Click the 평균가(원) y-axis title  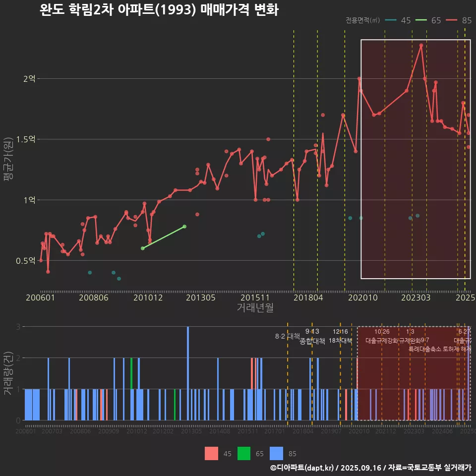point(8,159)
